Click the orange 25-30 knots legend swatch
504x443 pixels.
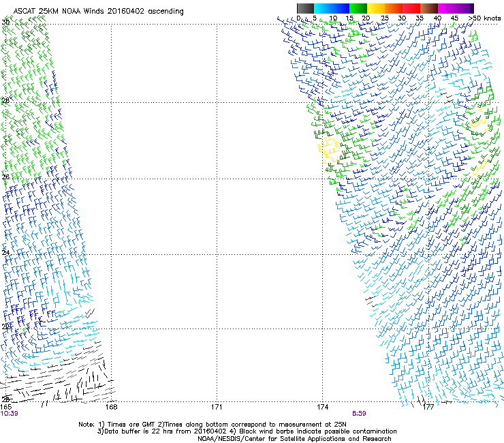pyautogui.click(x=394, y=8)
